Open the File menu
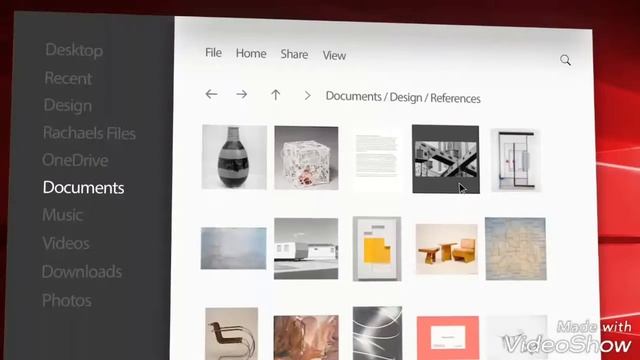The height and width of the screenshot is (360, 640). coord(213,53)
